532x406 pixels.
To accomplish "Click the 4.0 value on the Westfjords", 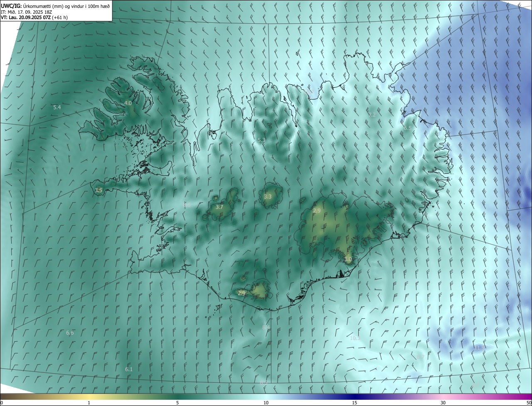I will click(x=128, y=103).
